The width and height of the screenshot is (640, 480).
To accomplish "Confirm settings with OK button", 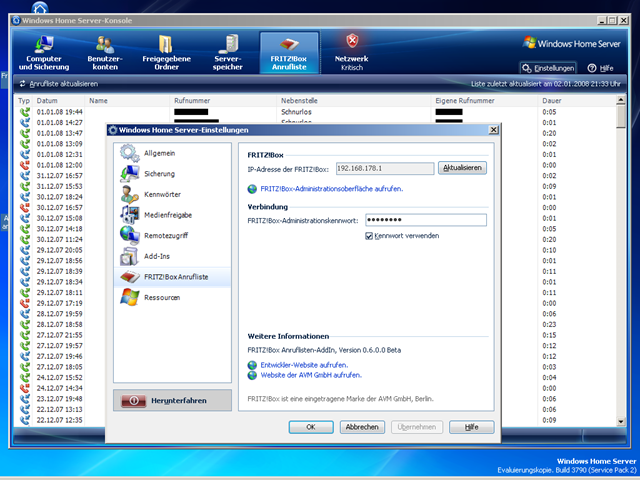I will pyautogui.click(x=311, y=427).
